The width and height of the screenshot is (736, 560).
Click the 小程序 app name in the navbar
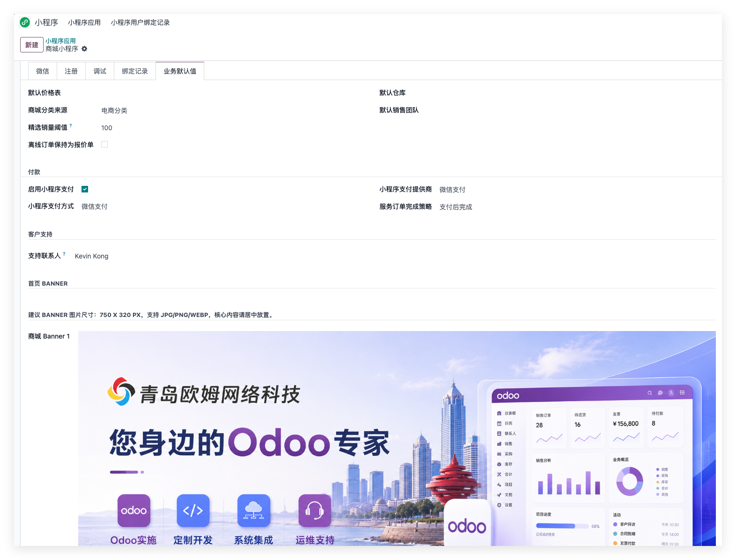(46, 22)
